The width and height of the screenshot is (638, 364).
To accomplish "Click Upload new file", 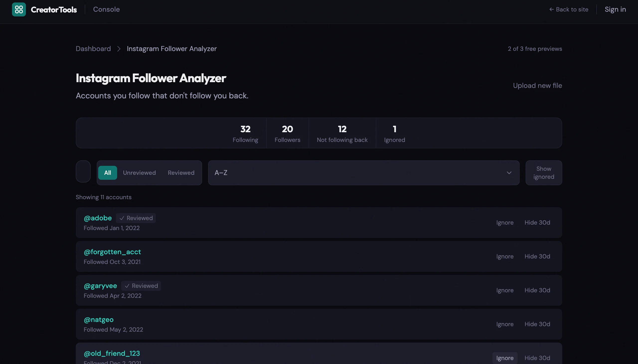I will point(537,85).
